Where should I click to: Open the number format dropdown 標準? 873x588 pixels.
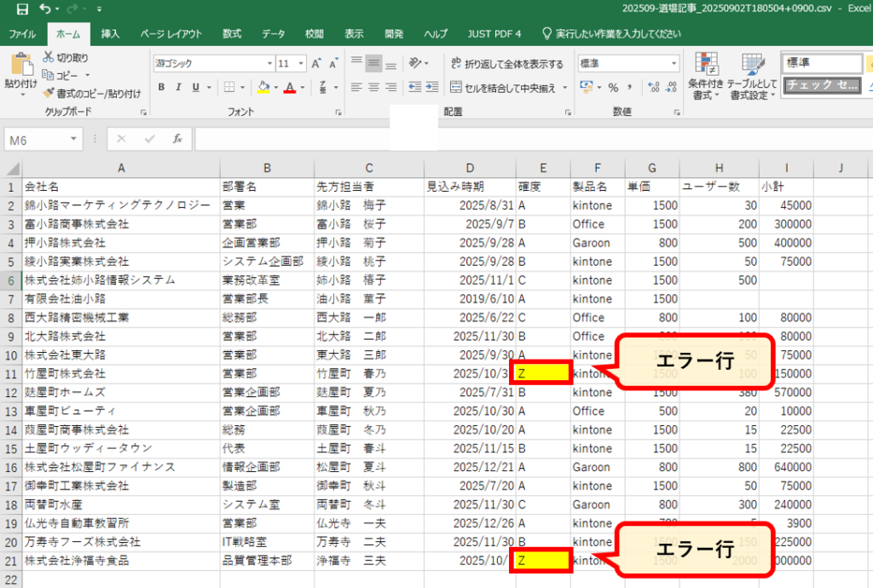[674, 64]
